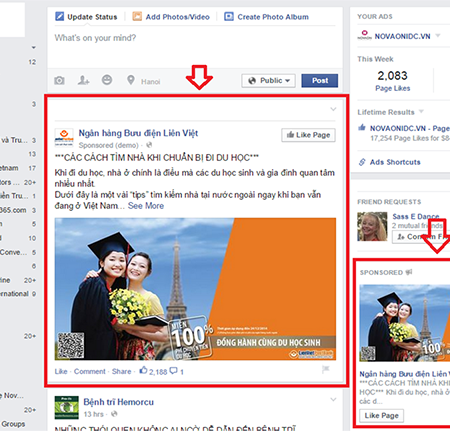Open sidebar Ngân hàng Bưu điện ad title
The height and width of the screenshot is (431, 450).
click(405, 374)
